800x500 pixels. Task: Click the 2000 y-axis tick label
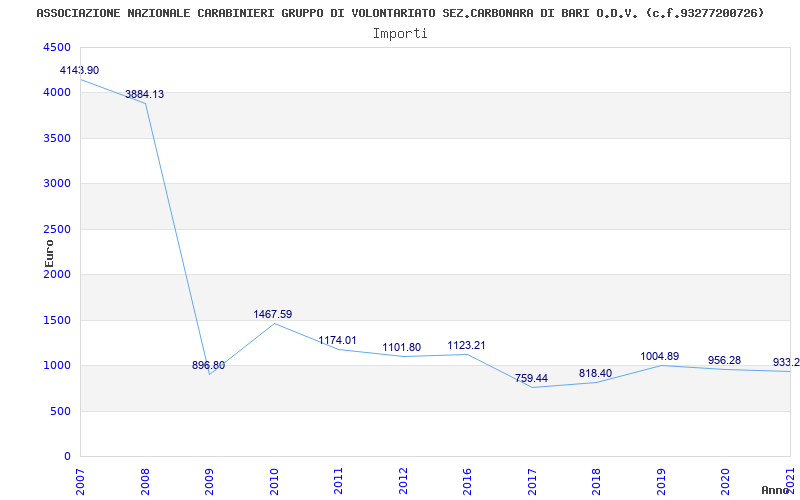click(55, 274)
